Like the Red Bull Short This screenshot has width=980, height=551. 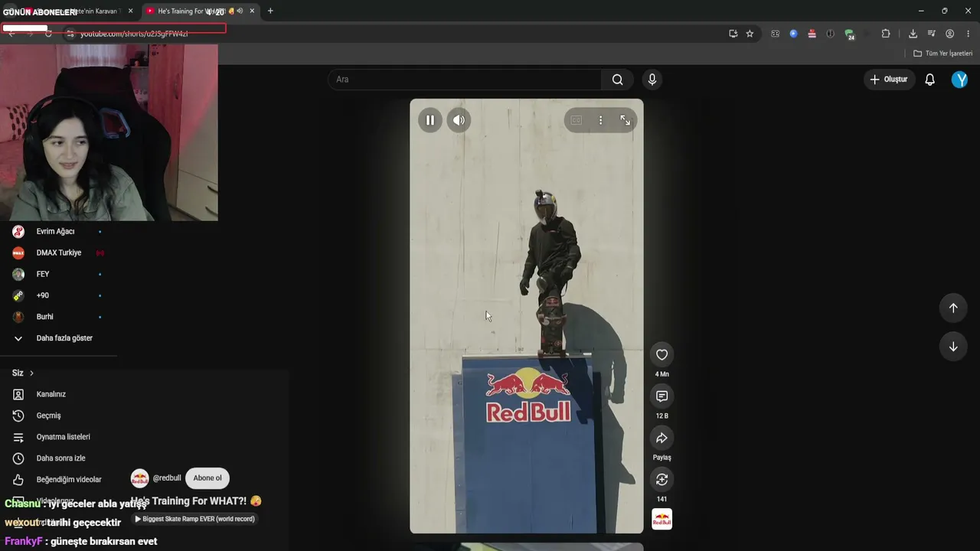tap(661, 354)
